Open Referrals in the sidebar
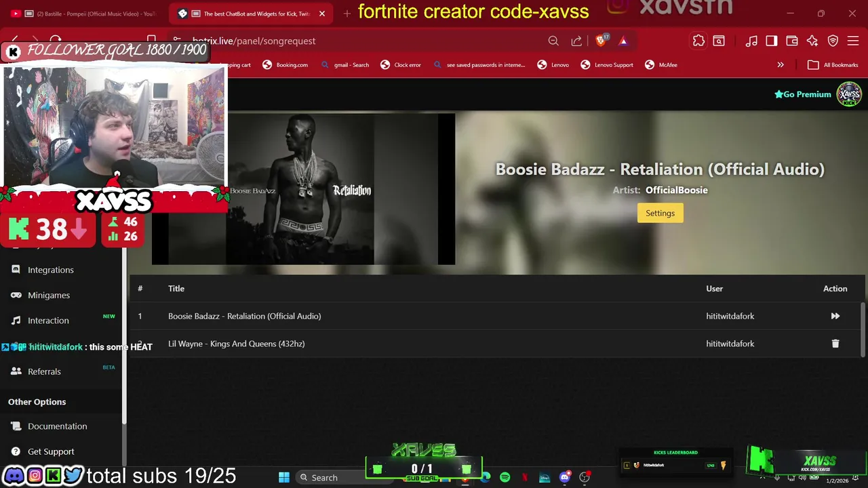Image resolution: width=868 pixels, height=488 pixels. [x=44, y=371]
